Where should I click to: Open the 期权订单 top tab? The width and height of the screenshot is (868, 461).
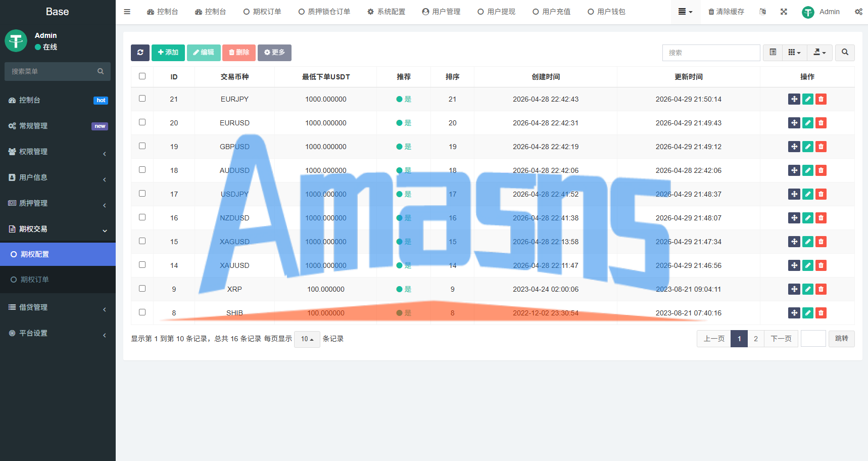coord(262,12)
